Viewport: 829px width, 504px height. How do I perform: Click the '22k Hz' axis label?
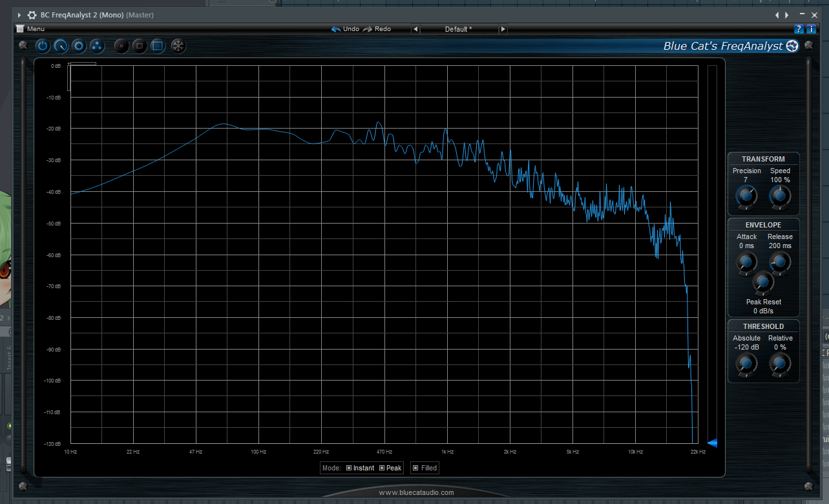[x=698, y=452]
